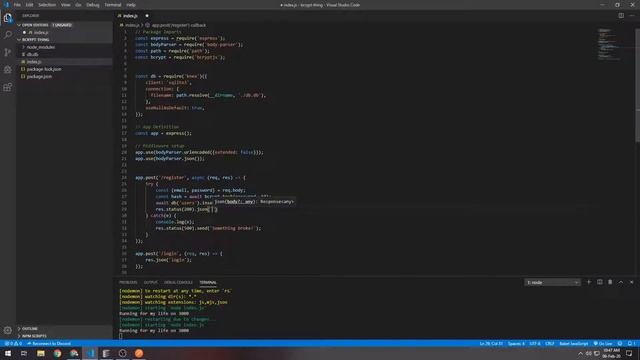The height and width of the screenshot is (360, 640).
Task: Open the Search view in the activity bar
Action: [8, 35]
